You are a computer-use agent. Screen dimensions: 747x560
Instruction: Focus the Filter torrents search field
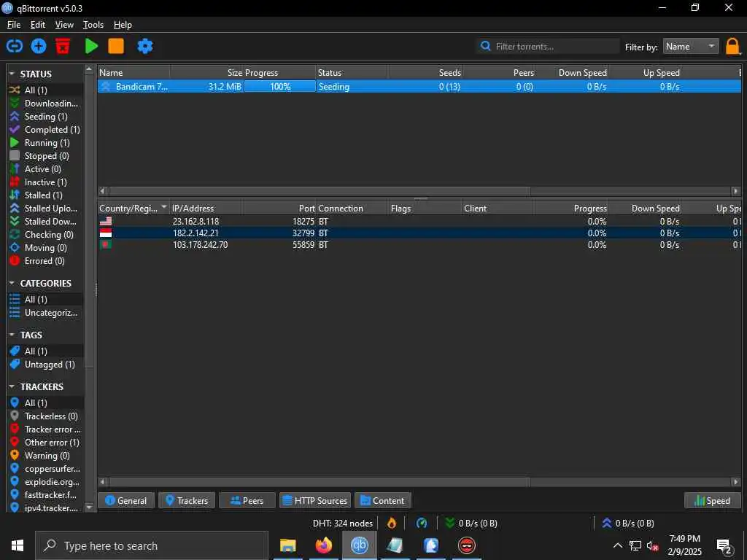548,46
